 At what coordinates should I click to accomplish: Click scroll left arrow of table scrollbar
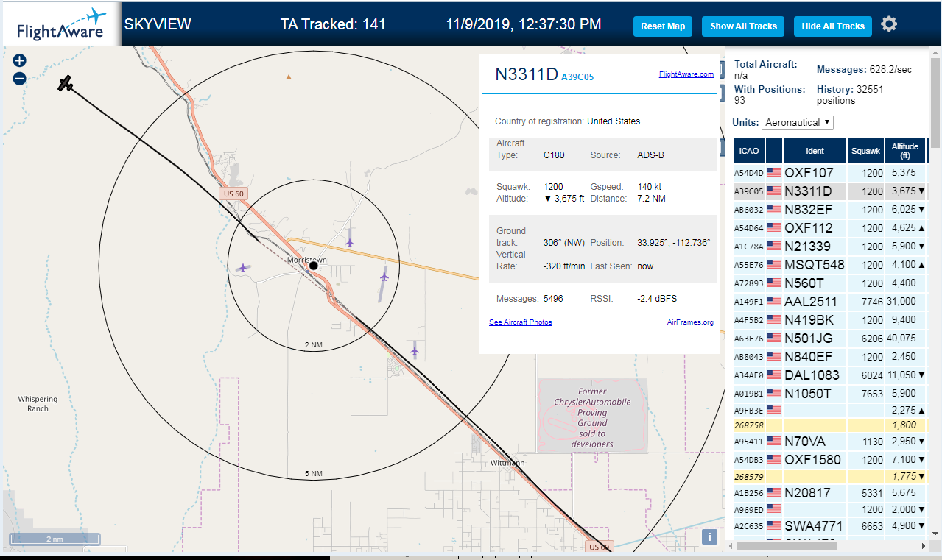(x=729, y=546)
